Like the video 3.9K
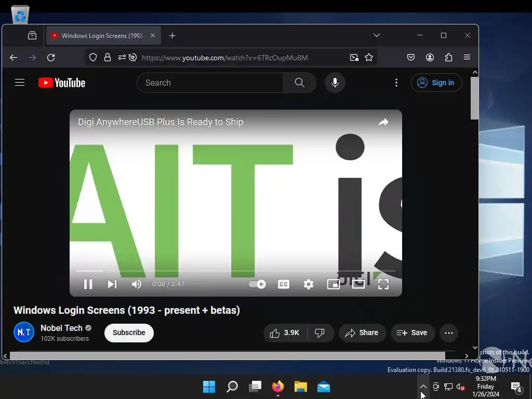The image size is (532, 399). coord(285,333)
